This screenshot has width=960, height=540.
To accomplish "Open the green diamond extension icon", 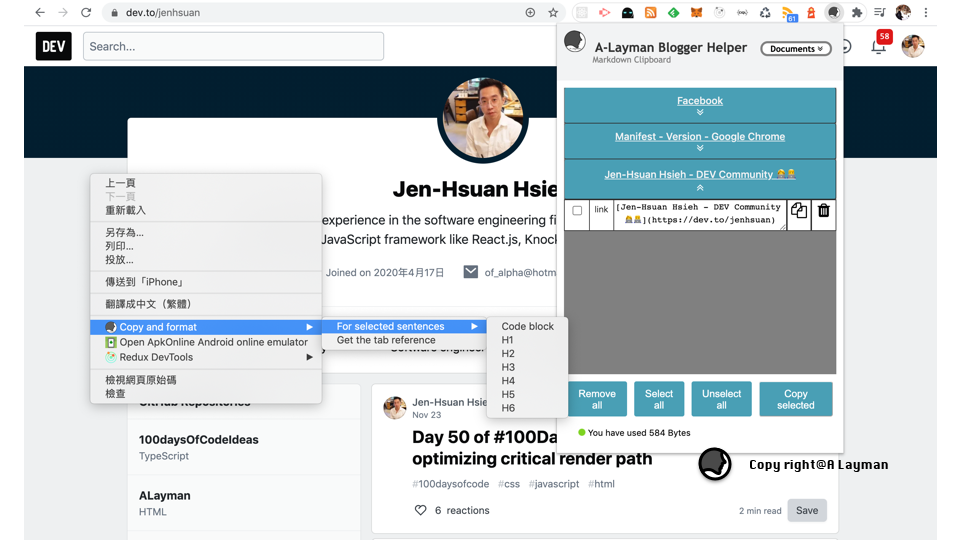I will (x=673, y=12).
